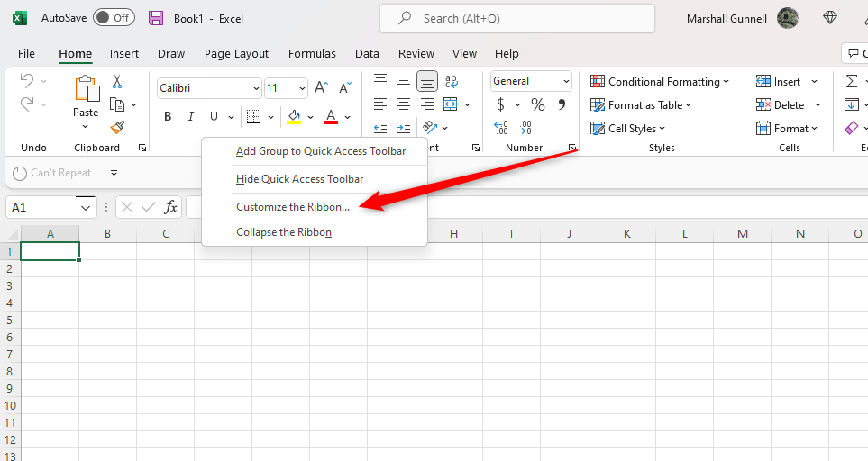Viewport: 868px width, 461px height.
Task: Choose Add Group to Quick Access Toolbar
Action: (x=321, y=151)
